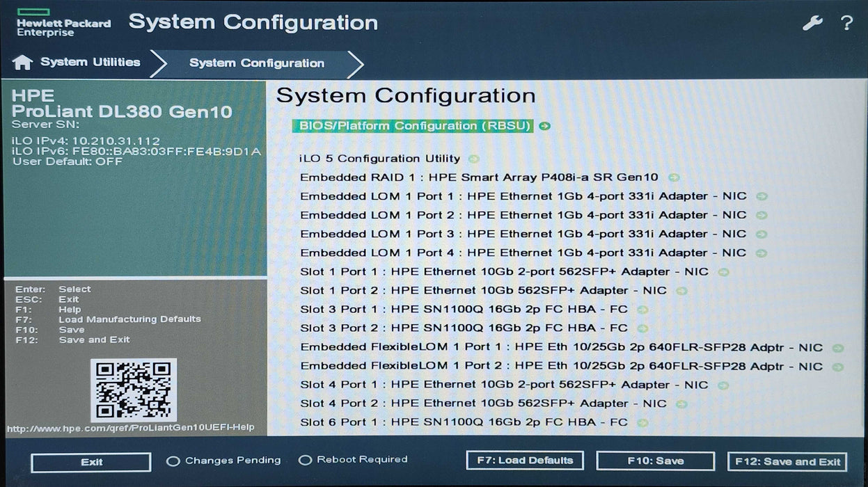Viewport: 868px width, 487px height.
Task: Select Embedded FlexibleLOM 1 Port 2 640FLR-SFP28
Action: (x=561, y=366)
